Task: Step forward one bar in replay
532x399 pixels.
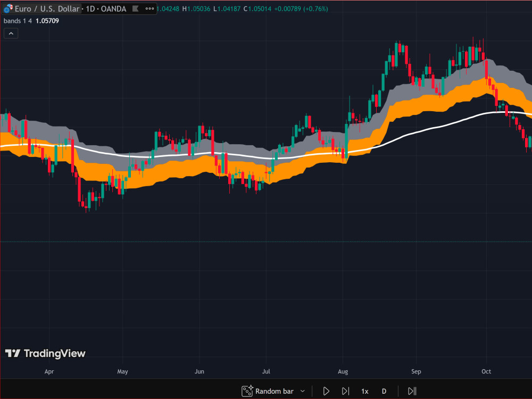Action: [x=345, y=391]
